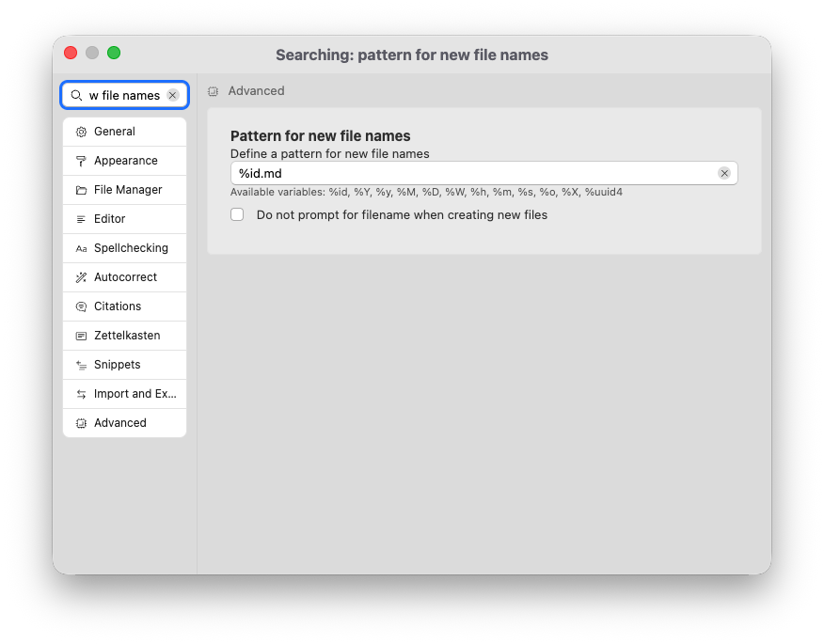The height and width of the screenshot is (644, 824).
Task: Select the Import and Export arrows icon
Action: point(81,393)
